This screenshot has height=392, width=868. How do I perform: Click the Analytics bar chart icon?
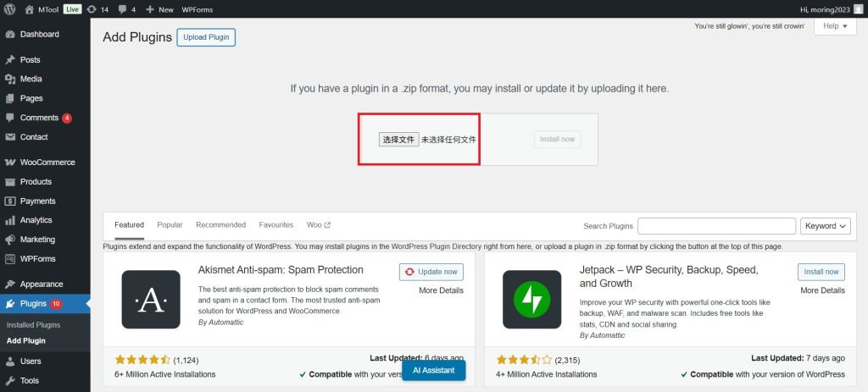pyautogui.click(x=10, y=220)
